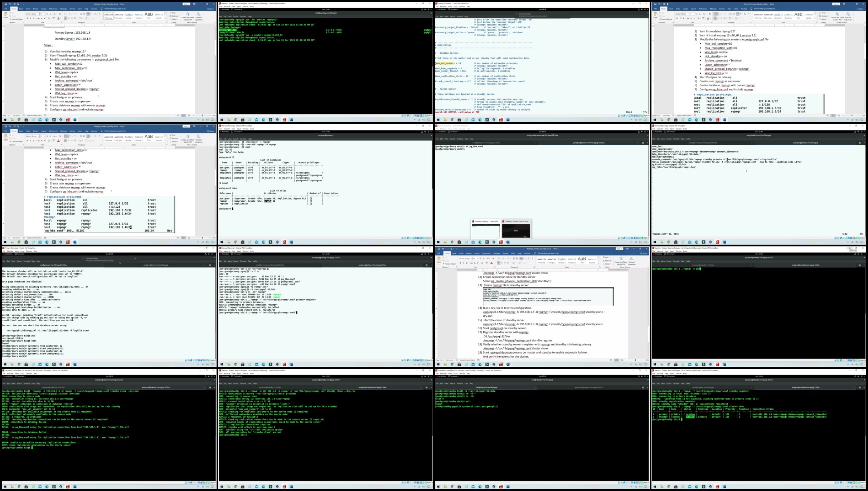Image resolution: width=868 pixels, height=491 pixels.
Task: Click Grow Font icon in Primary Server Word frame
Action: tap(47, 14)
